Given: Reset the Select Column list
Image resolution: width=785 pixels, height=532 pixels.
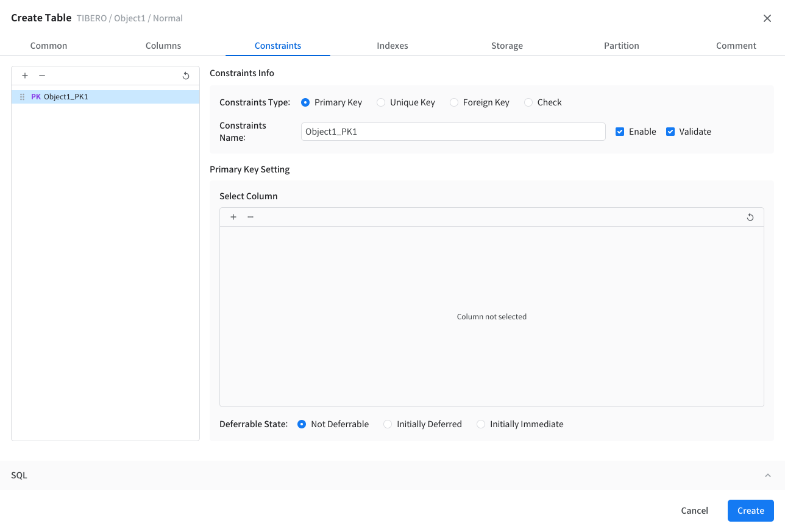Looking at the screenshot, I should pyautogui.click(x=750, y=218).
